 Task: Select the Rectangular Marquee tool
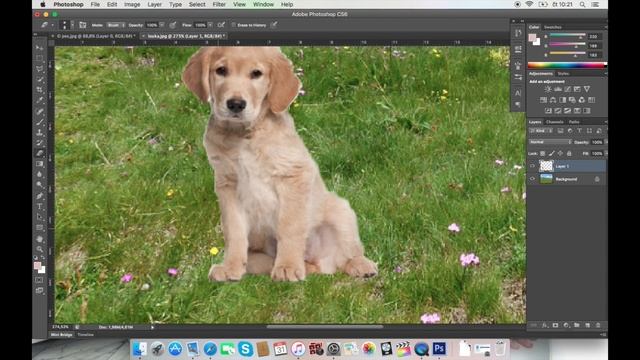click(40, 58)
